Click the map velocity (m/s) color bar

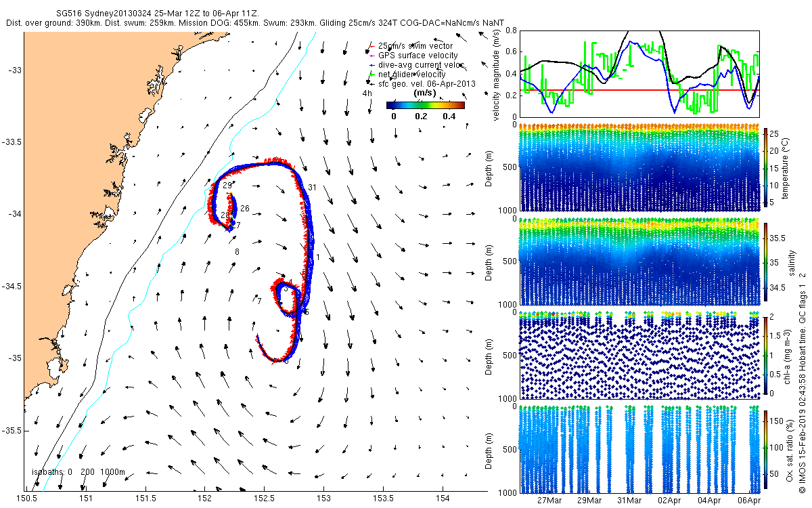tap(426, 105)
